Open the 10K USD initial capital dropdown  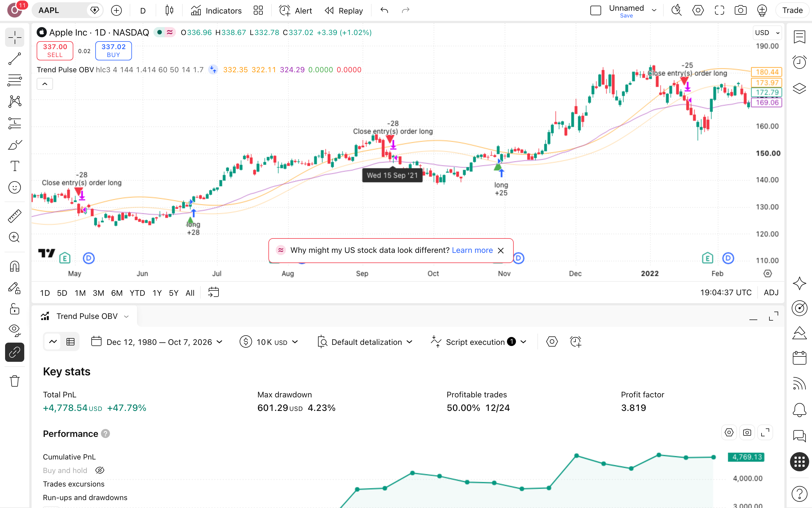[x=269, y=342]
